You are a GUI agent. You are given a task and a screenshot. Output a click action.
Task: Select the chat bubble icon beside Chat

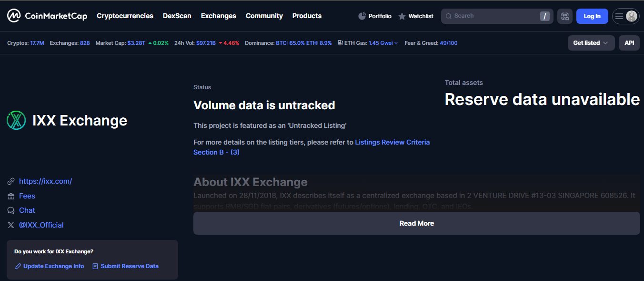point(11,210)
